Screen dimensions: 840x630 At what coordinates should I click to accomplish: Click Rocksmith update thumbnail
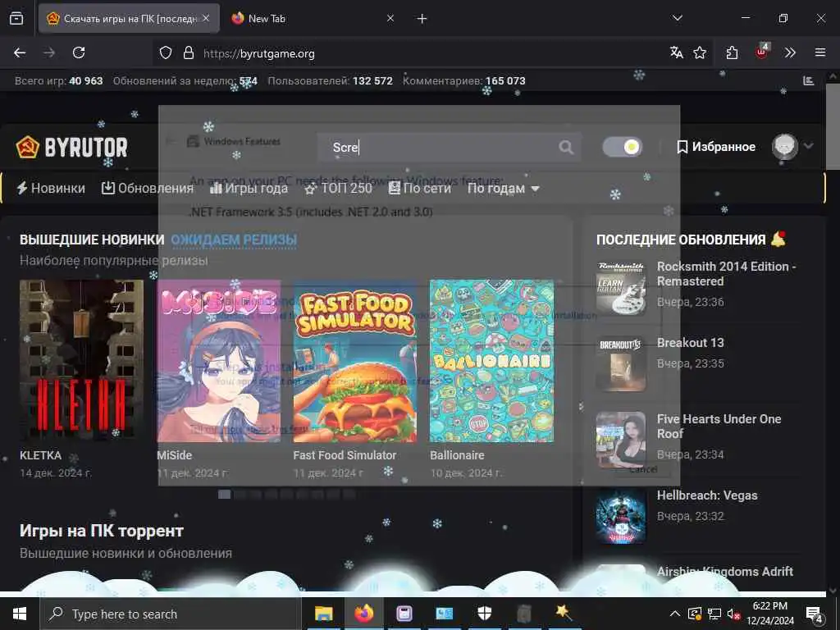[x=621, y=288]
